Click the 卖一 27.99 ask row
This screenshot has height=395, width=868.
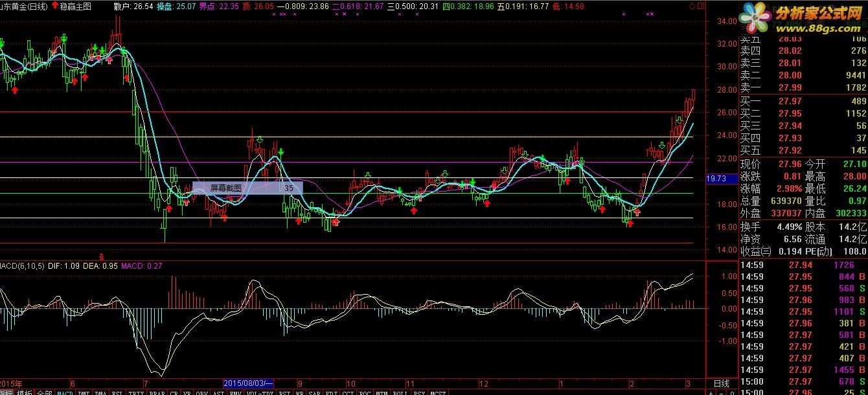tap(803, 87)
